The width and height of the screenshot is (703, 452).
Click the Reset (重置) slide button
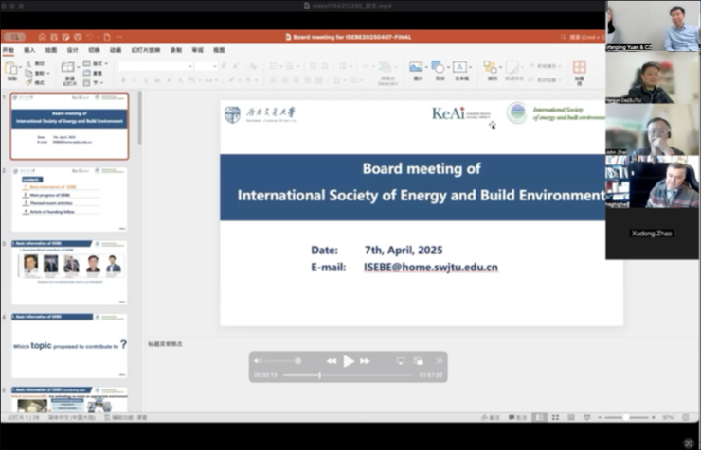93,73
